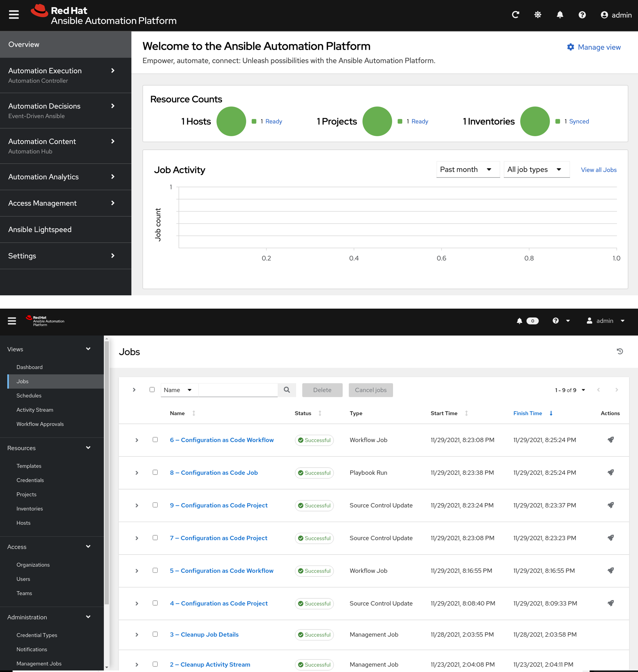Click the top hamburger menu icon
This screenshot has width=638, height=672.
click(14, 15)
